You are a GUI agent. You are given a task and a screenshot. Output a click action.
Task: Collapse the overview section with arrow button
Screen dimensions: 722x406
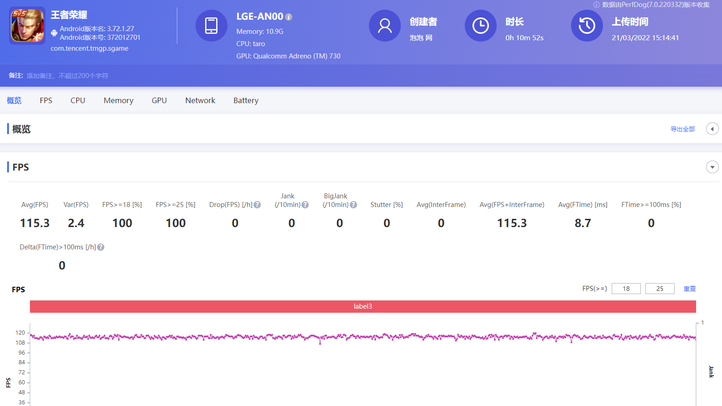pyautogui.click(x=712, y=129)
